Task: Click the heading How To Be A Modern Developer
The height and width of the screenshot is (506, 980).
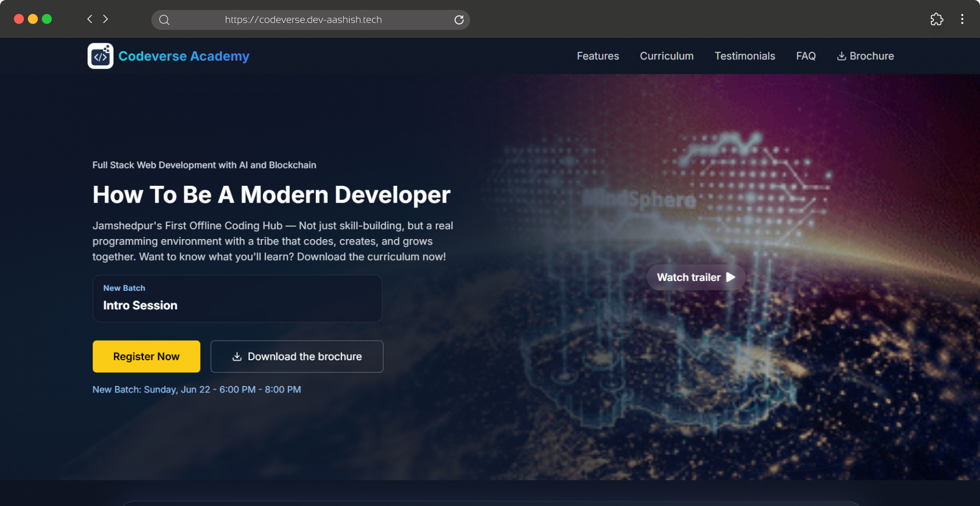Action: click(271, 195)
